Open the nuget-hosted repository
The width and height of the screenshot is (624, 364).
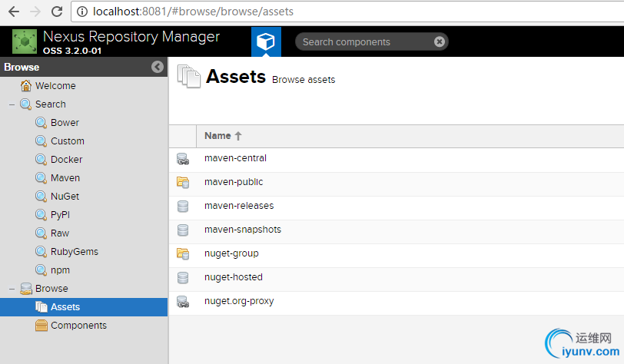(234, 277)
